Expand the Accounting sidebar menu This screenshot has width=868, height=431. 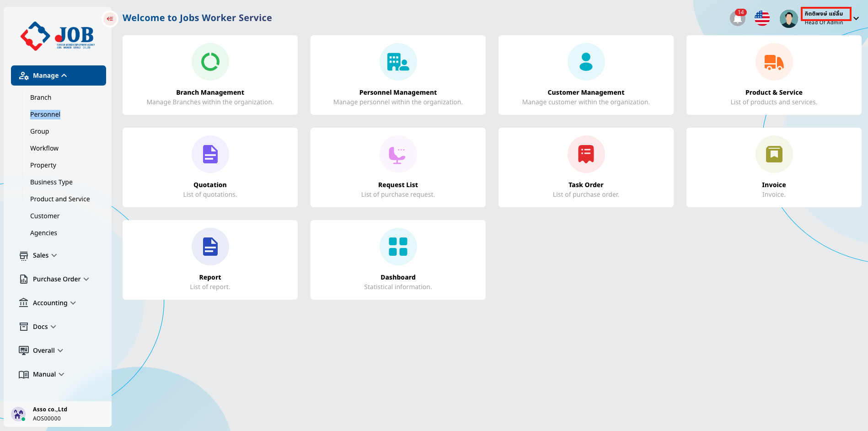pos(54,303)
